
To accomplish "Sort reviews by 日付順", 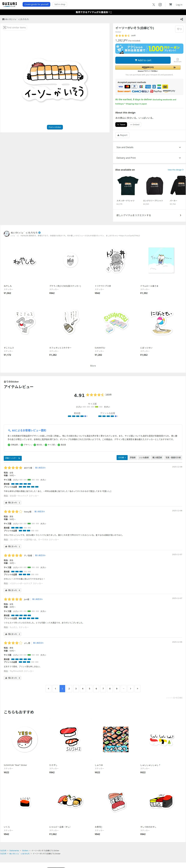I will pos(122,458).
